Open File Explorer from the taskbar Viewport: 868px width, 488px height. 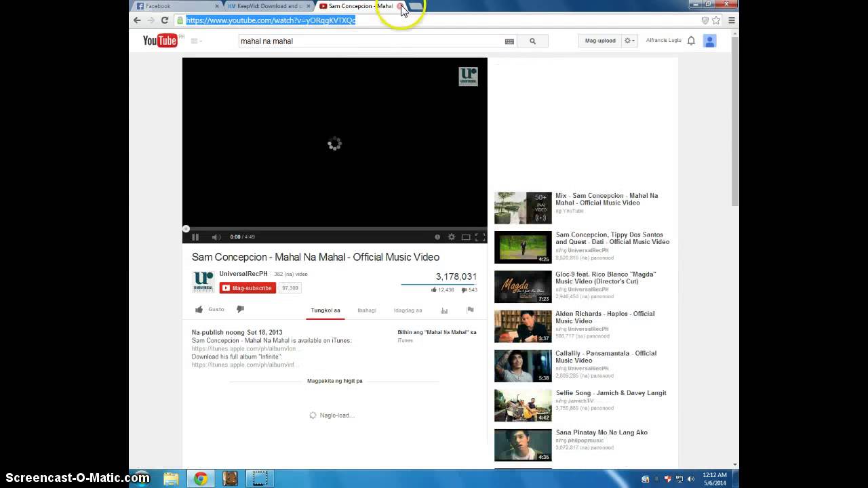pos(171,479)
